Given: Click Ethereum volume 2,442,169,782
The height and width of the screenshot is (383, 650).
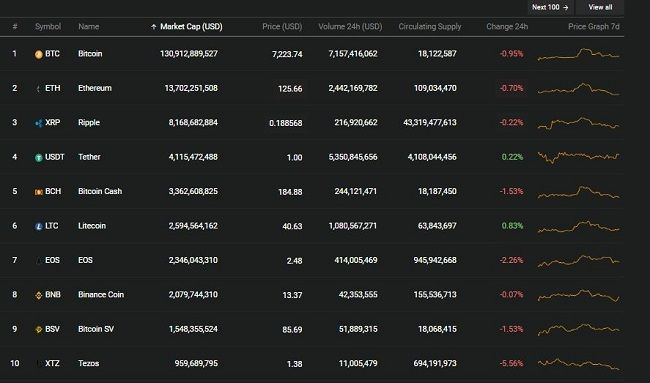Looking at the screenshot, I should 353,88.
